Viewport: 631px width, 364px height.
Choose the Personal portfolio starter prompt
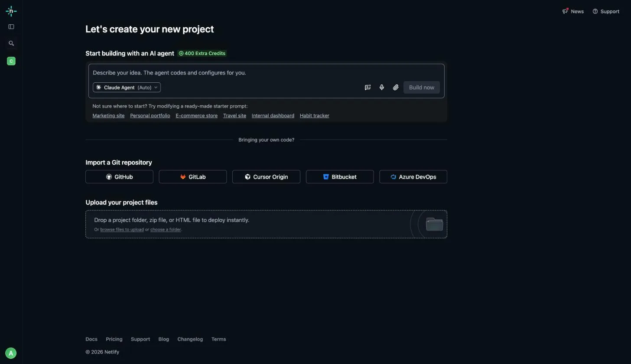pyautogui.click(x=150, y=116)
